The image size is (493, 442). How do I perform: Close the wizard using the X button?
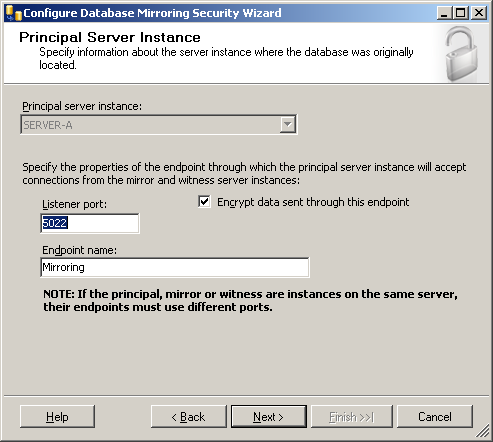point(479,13)
